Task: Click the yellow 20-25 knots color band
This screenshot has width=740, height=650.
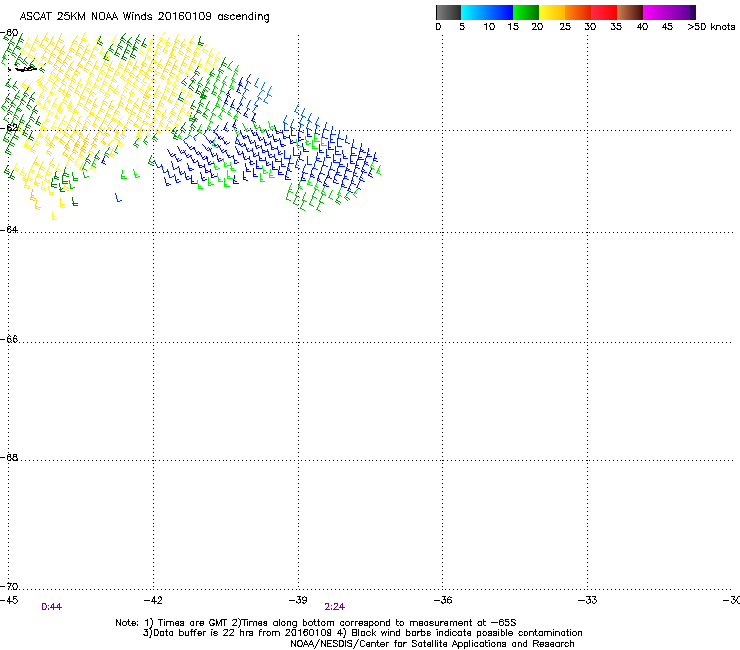Action: [552, 12]
